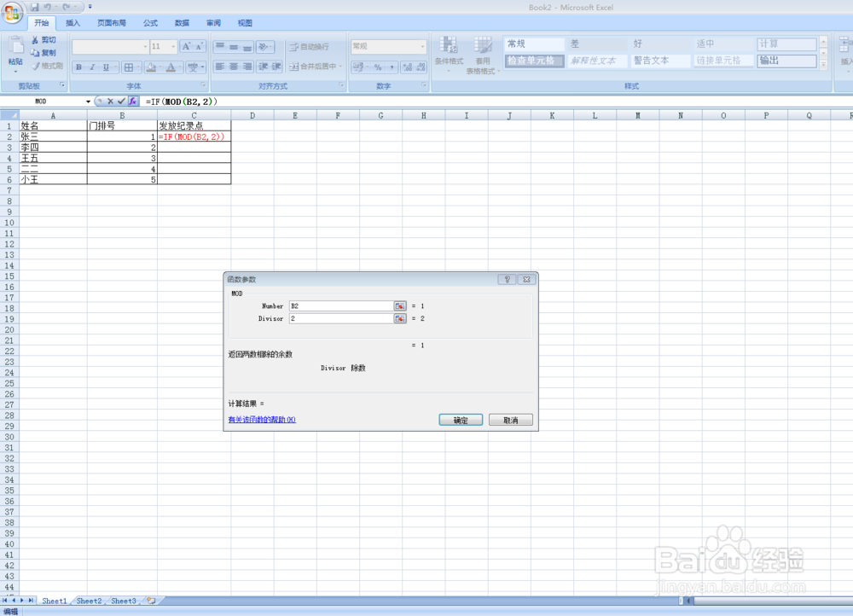The width and height of the screenshot is (853, 616).
Task: Click the Divisor input field in dialog
Action: pyautogui.click(x=341, y=318)
